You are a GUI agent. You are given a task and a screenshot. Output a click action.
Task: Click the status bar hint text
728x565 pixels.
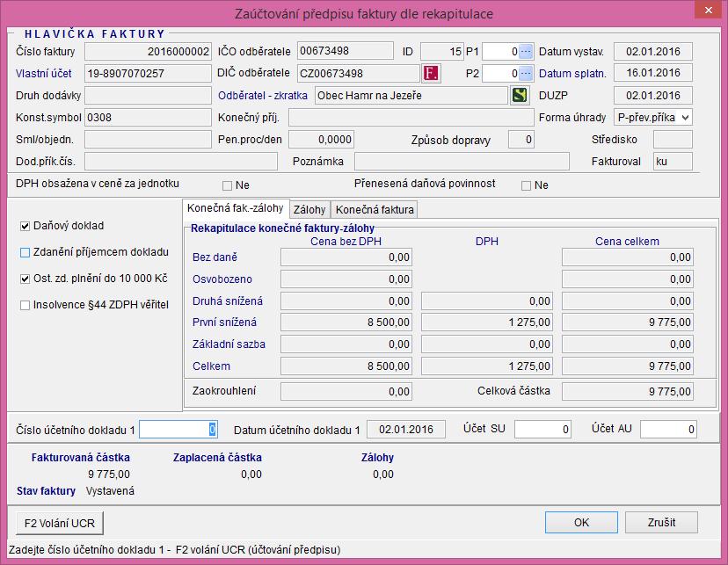coord(175,550)
